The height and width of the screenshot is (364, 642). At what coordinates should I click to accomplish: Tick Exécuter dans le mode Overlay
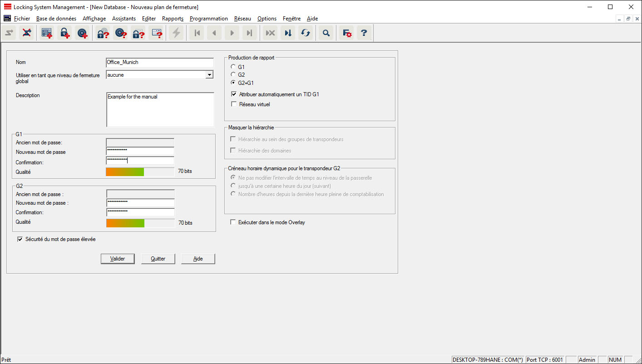coord(233,222)
